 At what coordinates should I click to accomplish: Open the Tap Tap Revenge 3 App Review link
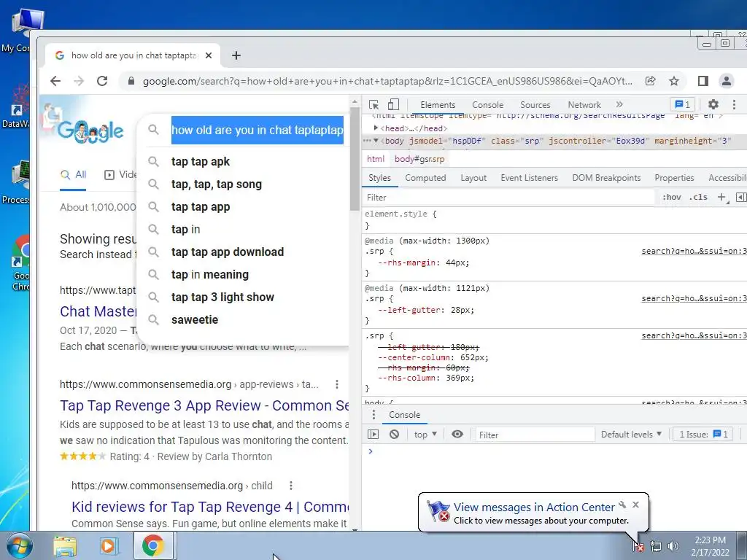(x=204, y=405)
